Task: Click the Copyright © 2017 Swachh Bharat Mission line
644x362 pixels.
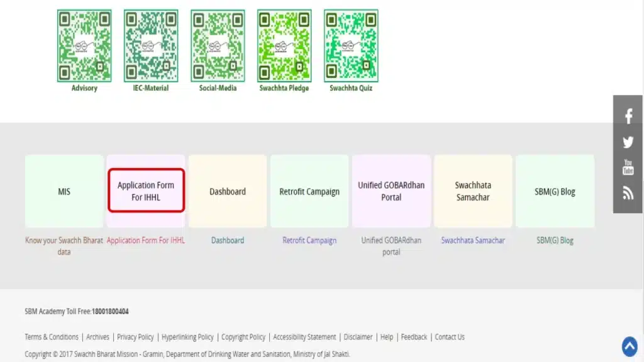Action: (187, 354)
